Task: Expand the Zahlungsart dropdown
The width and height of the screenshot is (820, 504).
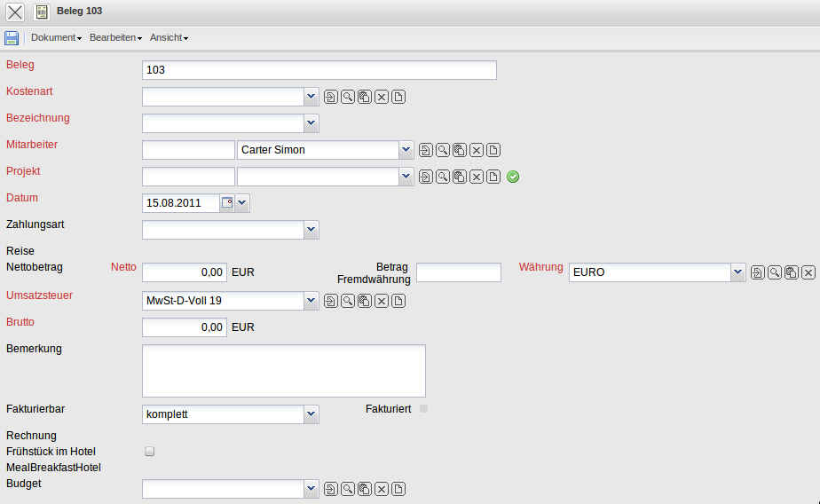Action: coord(311,230)
